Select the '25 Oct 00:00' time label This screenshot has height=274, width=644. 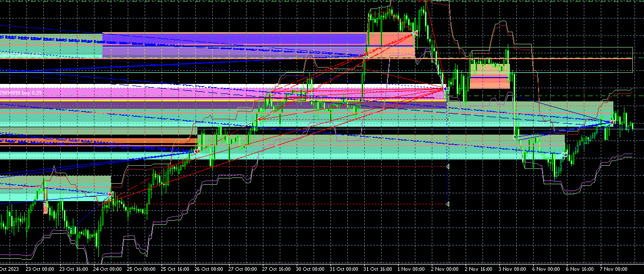[x=142, y=269]
